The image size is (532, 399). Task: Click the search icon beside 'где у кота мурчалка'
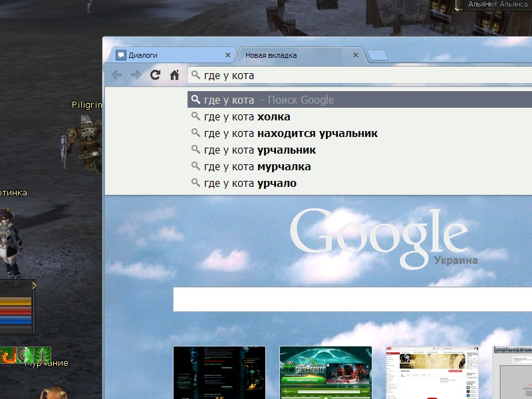tap(196, 166)
